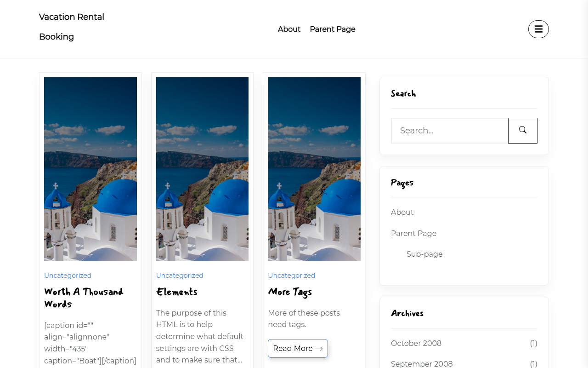This screenshot has width=588, height=368.
Task: Focus the Search... input field
Action: 450,131
